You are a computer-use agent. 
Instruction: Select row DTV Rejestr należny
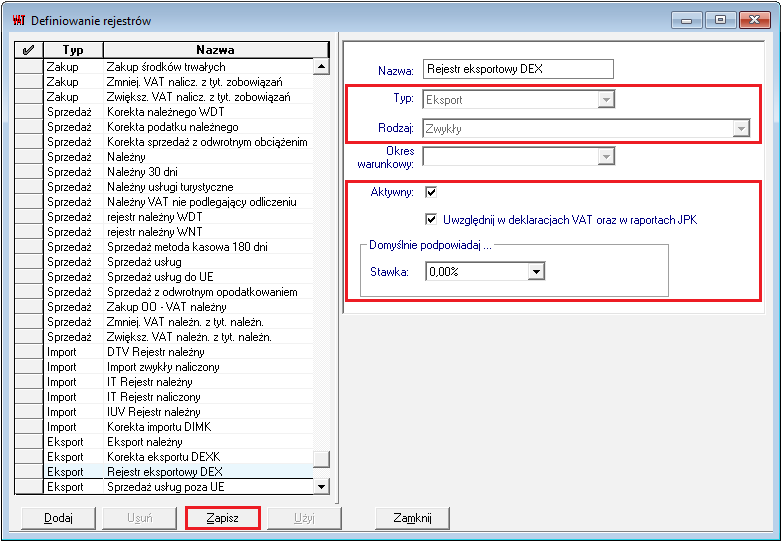coord(164,352)
